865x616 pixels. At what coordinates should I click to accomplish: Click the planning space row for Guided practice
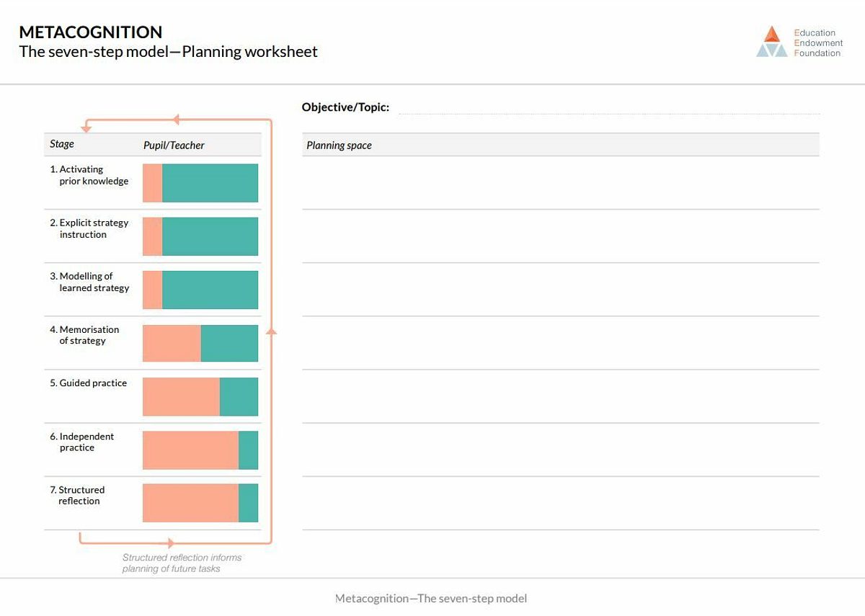[x=560, y=396]
